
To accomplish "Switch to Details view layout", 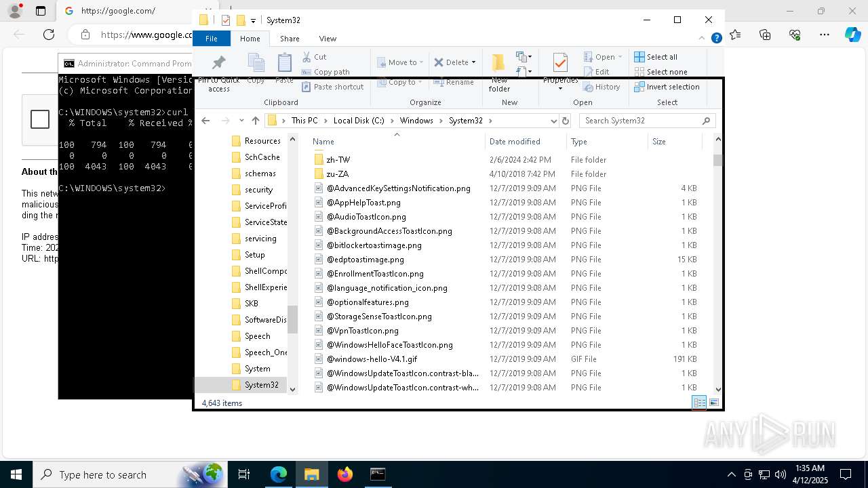I will [699, 403].
